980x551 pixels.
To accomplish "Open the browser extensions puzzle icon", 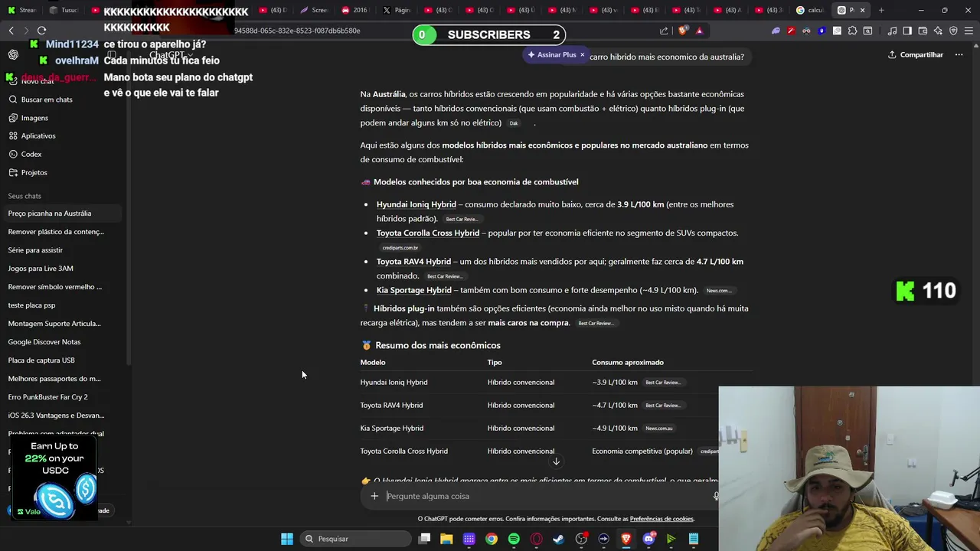I will pos(852,31).
